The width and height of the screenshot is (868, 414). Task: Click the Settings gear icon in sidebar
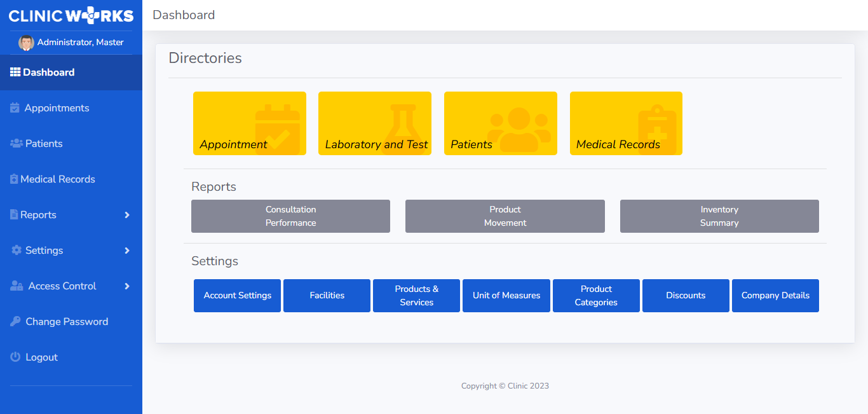(17, 251)
